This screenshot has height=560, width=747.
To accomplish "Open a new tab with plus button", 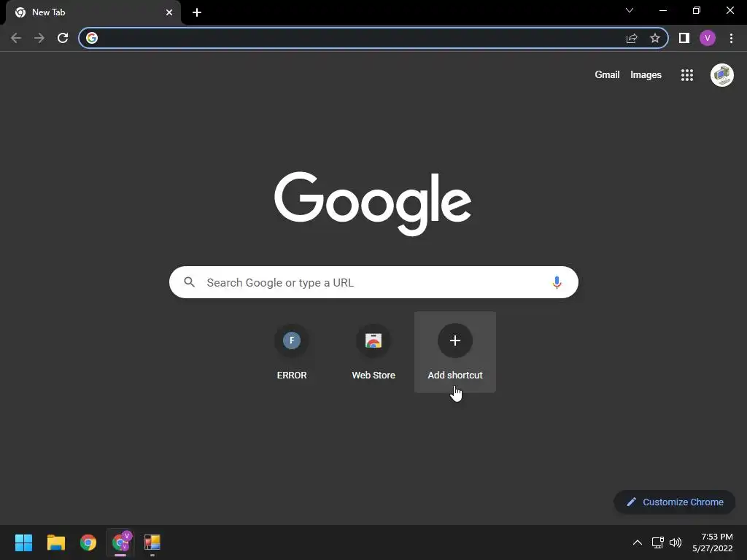I will click(x=197, y=12).
